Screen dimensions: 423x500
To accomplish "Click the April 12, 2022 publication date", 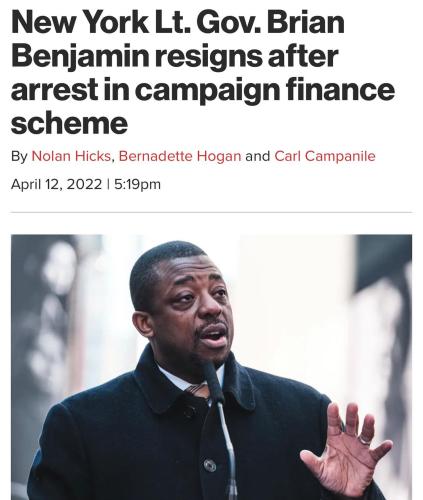I will 56,184.
